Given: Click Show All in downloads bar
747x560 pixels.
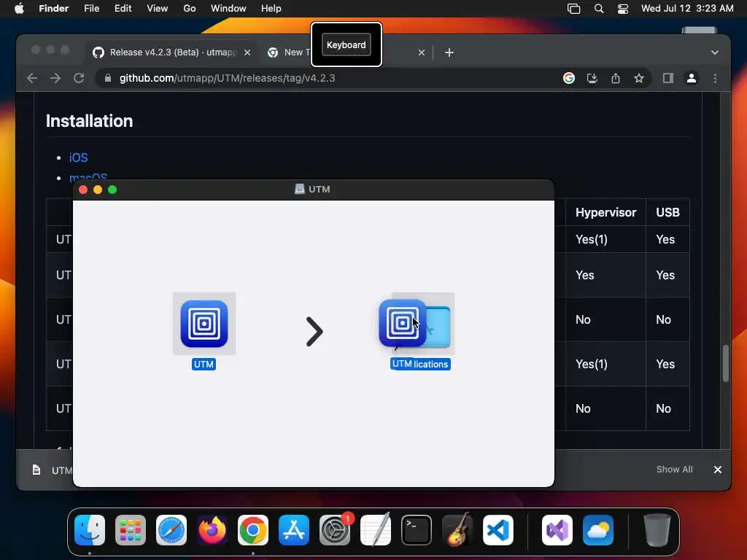Looking at the screenshot, I should point(674,470).
